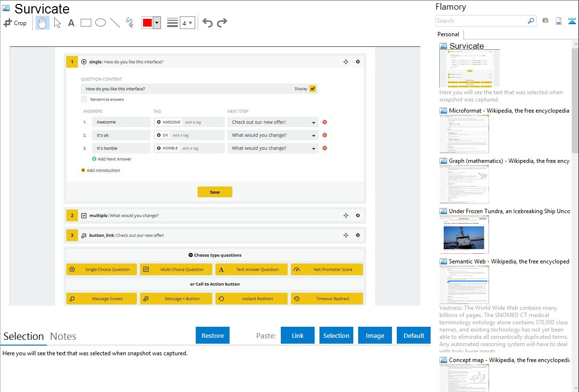Choose the freehand drawing tool
579x392 pixels.
(x=130, y=23)
